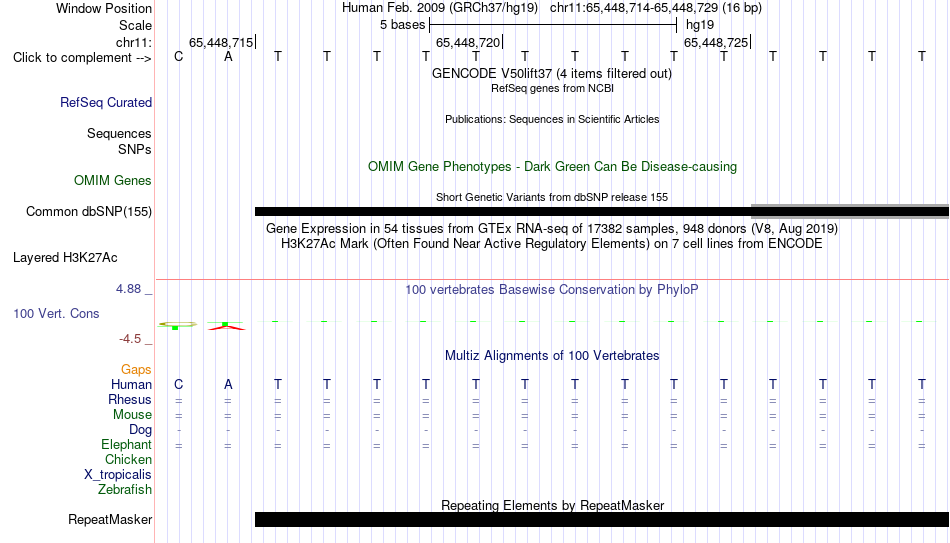Click the Sequences track label
Screen dimensions: 950x543
pyautogui.click(x=119, y=133)
